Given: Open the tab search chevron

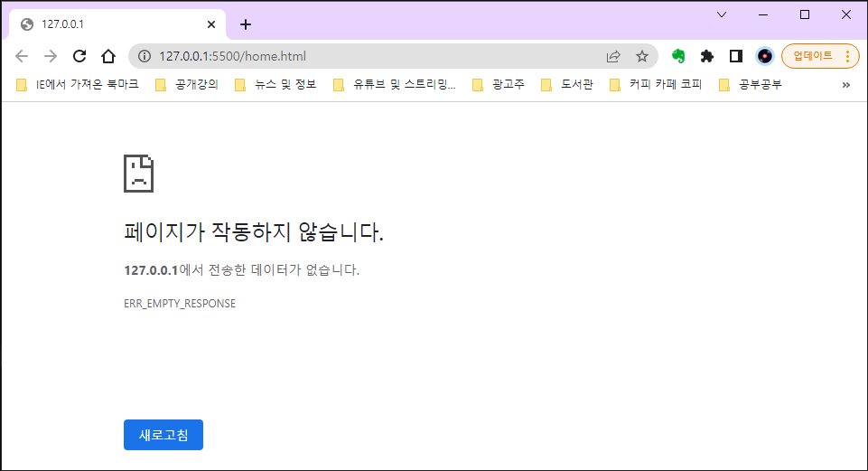Looking at the screenshot, I should (x=722, y=15).
